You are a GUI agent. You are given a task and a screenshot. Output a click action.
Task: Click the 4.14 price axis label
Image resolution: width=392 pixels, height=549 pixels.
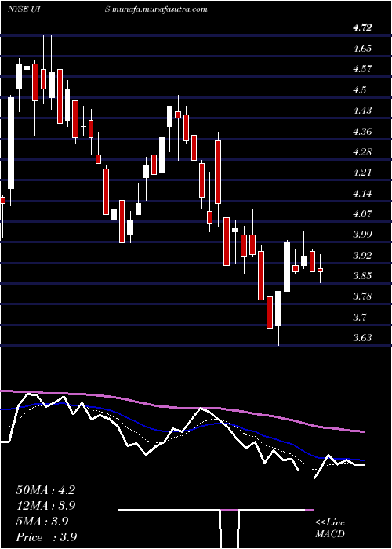[362, 194]
